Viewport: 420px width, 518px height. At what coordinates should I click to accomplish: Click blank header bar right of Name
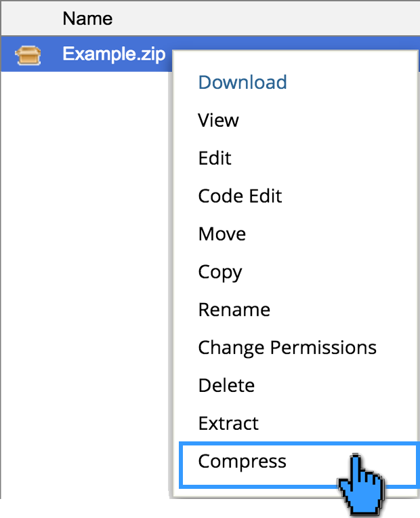click(x=271, y=18)
